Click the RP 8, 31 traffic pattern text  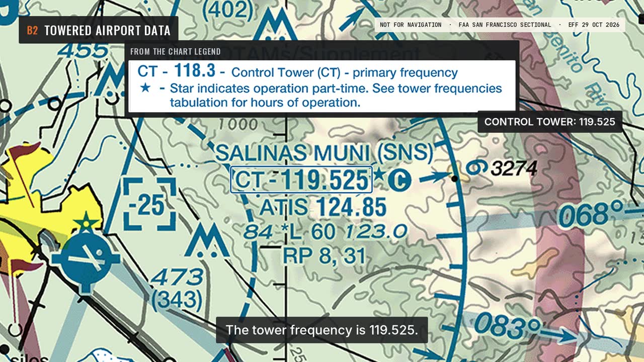(324, 256)
